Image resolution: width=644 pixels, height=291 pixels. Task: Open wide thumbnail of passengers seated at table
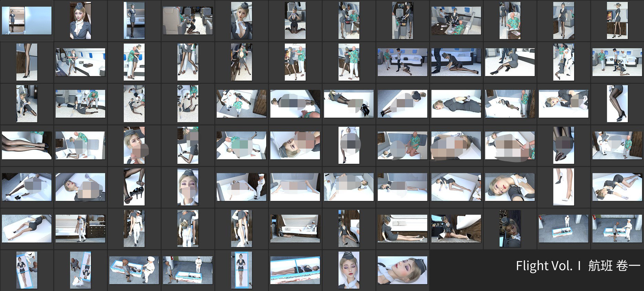(x=456, y=21)
